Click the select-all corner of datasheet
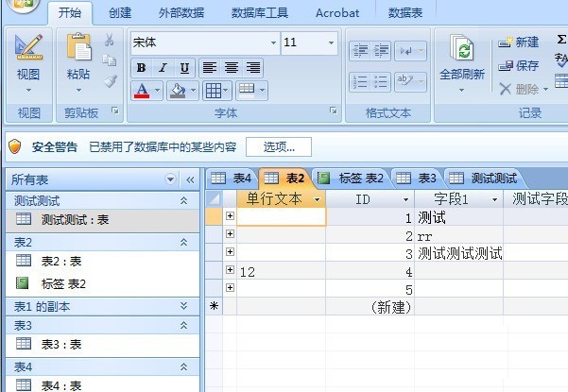This screenshot has height=392, width=568. (215, 198)
